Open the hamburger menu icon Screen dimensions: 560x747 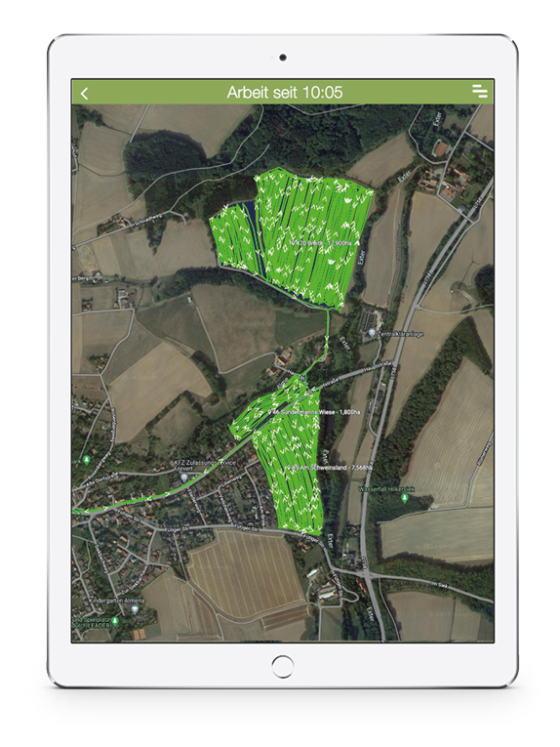coord(480,91)
